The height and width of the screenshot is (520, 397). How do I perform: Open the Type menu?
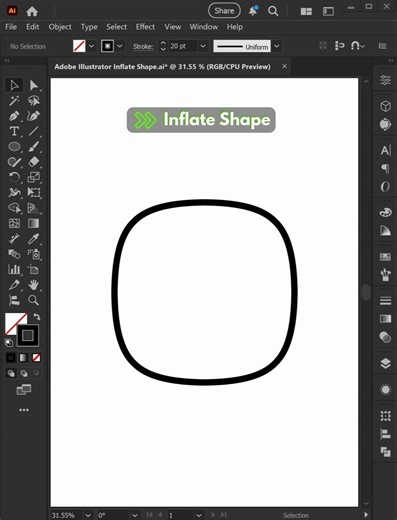[89, 27]
